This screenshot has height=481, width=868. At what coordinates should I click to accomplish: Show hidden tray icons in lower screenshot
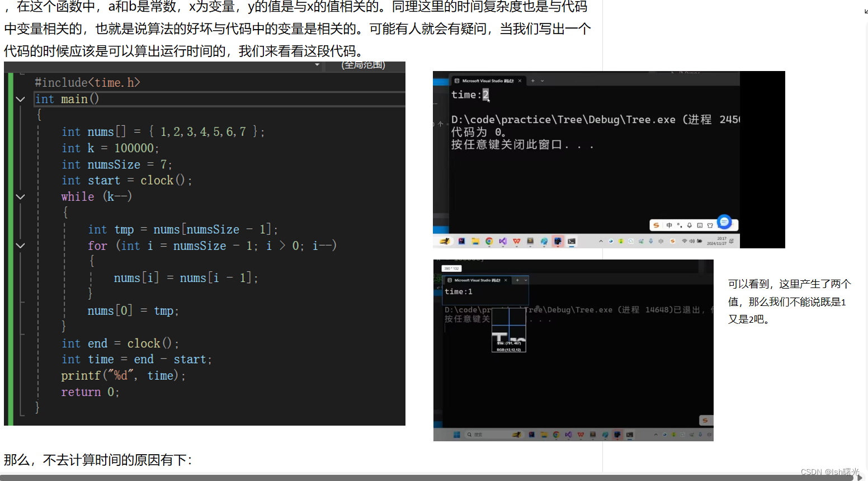tap(656, 435)
